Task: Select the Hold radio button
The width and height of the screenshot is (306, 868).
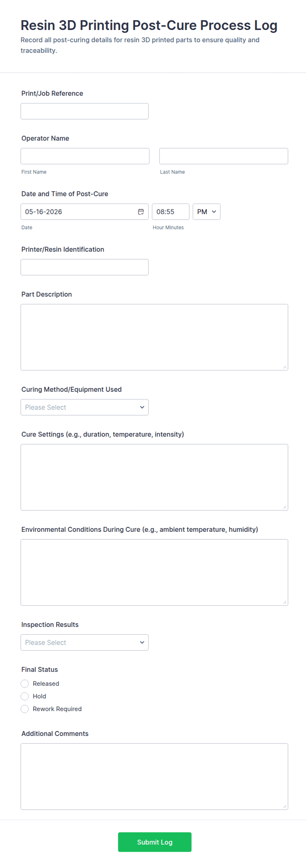Action: [x=25, y=696]
